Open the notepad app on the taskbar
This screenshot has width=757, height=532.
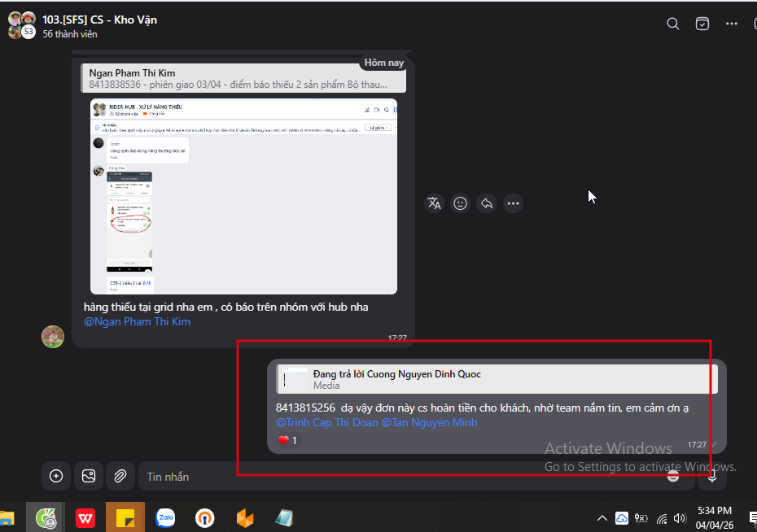tap(284, 518)
